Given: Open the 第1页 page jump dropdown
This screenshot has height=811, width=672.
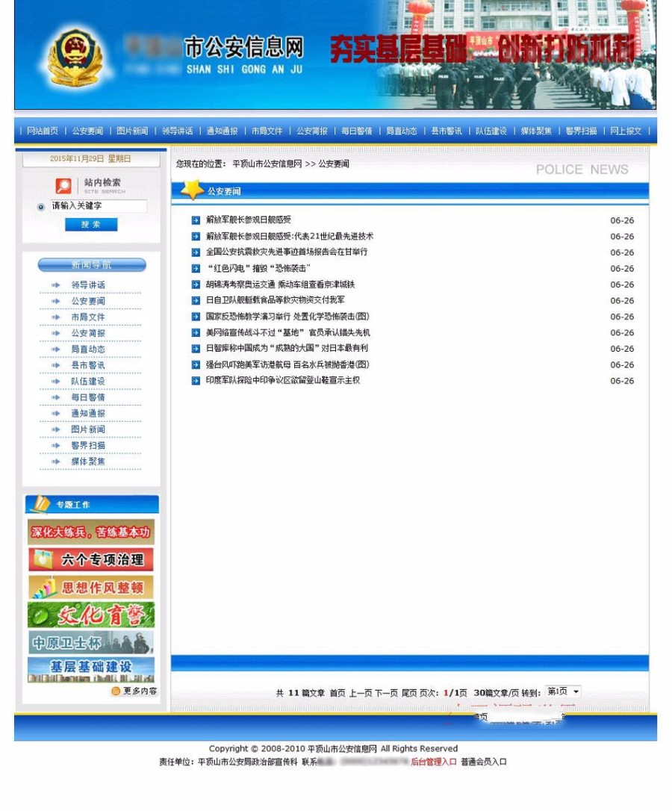Looking at the screenshot, I should [x=564, y=692].
